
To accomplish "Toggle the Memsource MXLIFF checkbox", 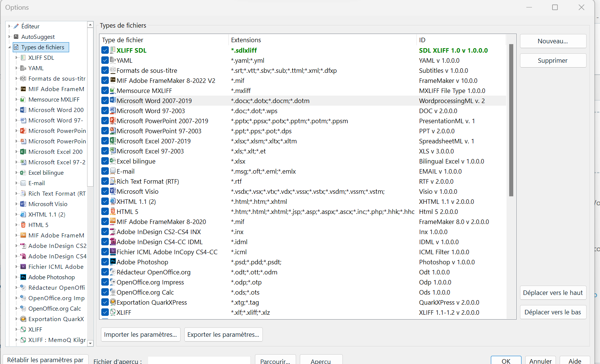I will point(105,91).
